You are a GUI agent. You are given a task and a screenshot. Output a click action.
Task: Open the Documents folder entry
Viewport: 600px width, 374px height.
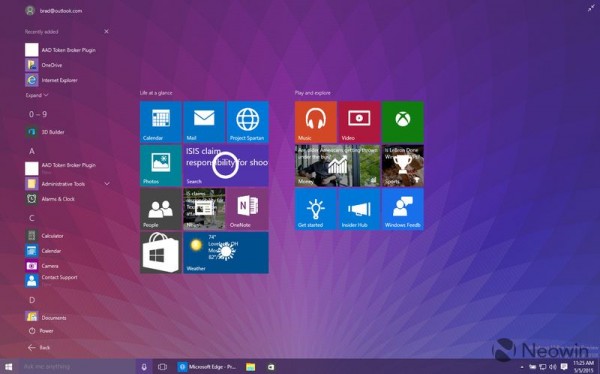[46, 317]
